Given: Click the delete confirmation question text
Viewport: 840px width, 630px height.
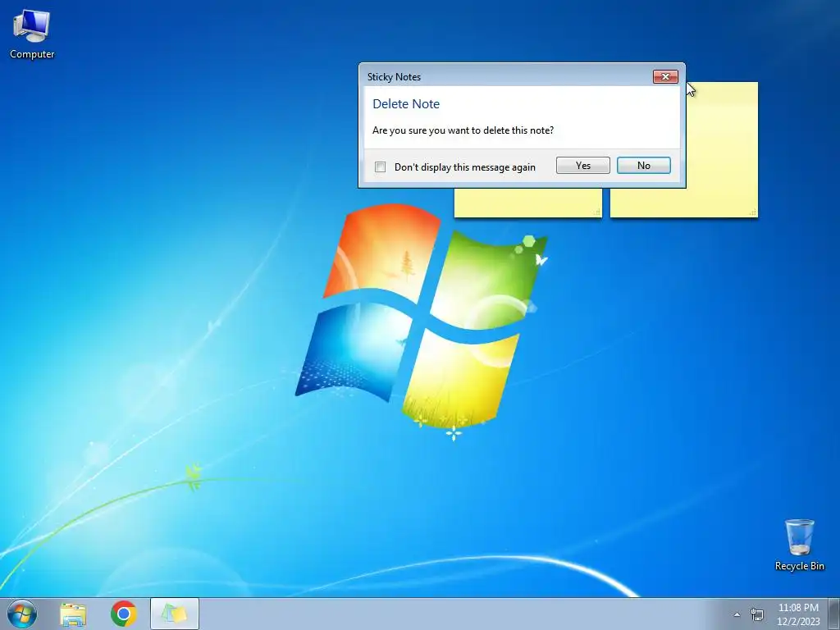Looking at the screenshot, I should click(463, 130).
